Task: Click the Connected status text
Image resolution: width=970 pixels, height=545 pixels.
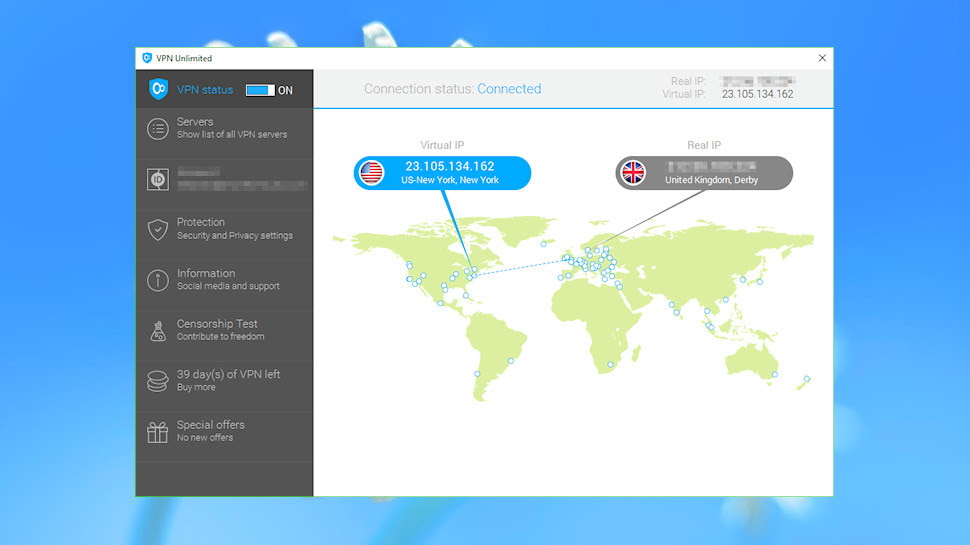Action: click(509, 89)
